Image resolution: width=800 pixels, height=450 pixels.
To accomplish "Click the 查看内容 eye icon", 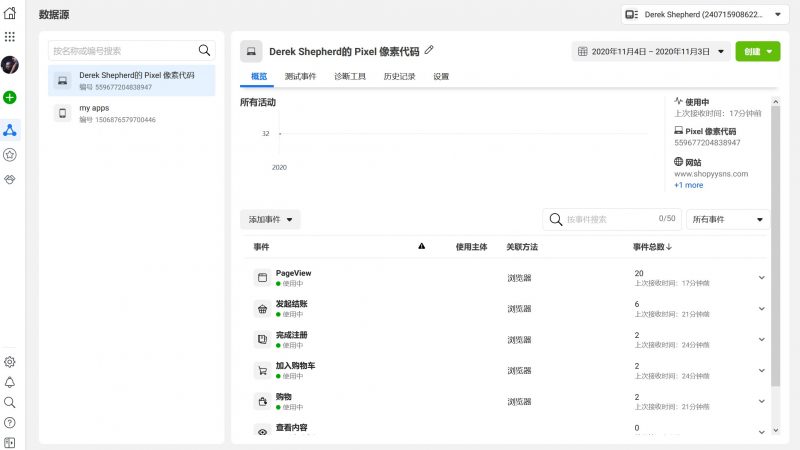I will tap(262, 432).
